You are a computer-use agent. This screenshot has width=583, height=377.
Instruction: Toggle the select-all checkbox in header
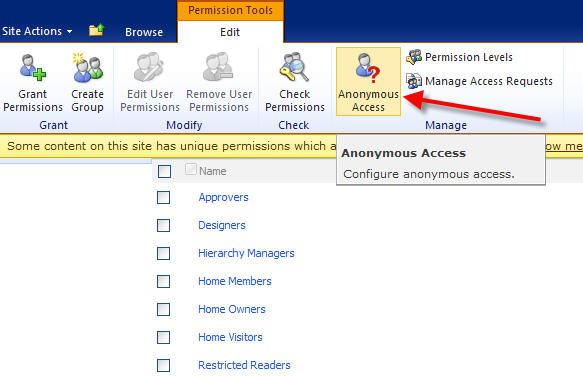click(x=164, y=172)
